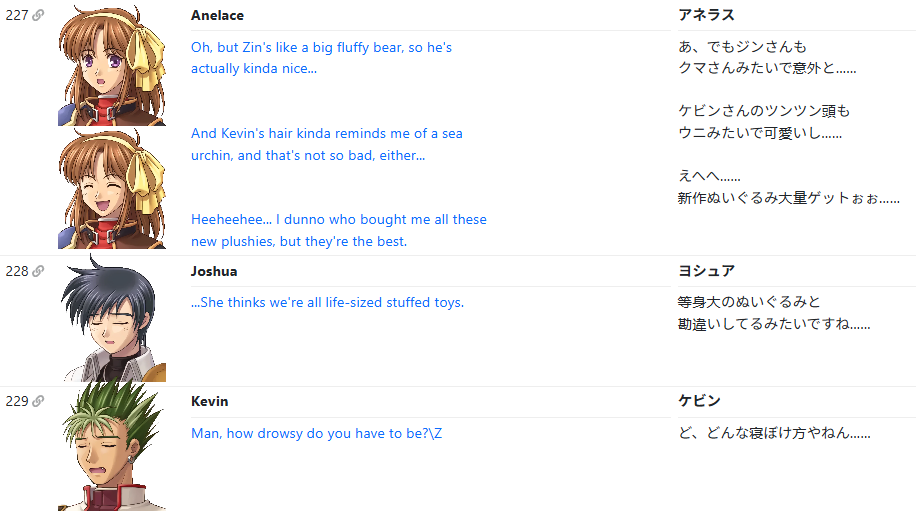Viewport: 916px width, 520px height.
Task: Open line number 229 anchor
Action: [17, 401]
